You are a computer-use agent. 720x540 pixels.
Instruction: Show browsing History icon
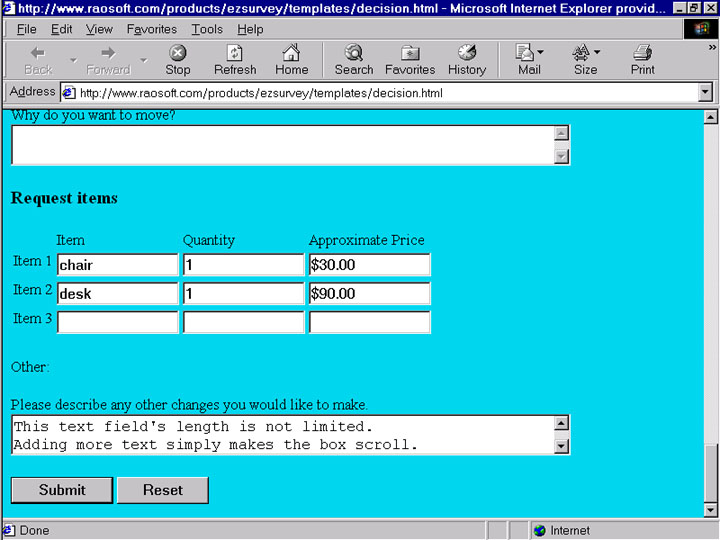[467, 53]
